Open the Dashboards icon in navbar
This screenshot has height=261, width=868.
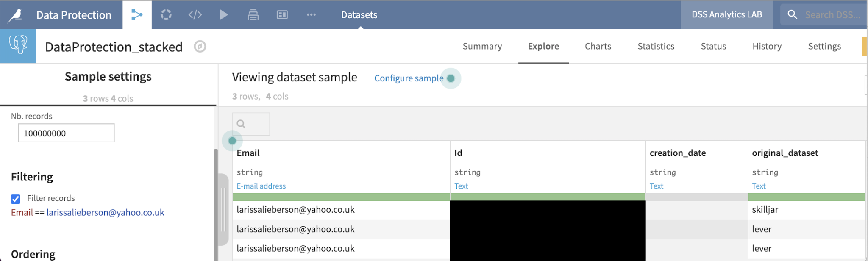(282, 15)
